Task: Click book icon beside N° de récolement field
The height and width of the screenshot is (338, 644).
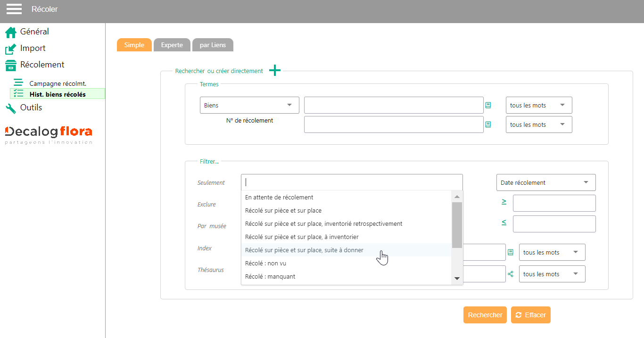Action: click(x=488, y=124)
